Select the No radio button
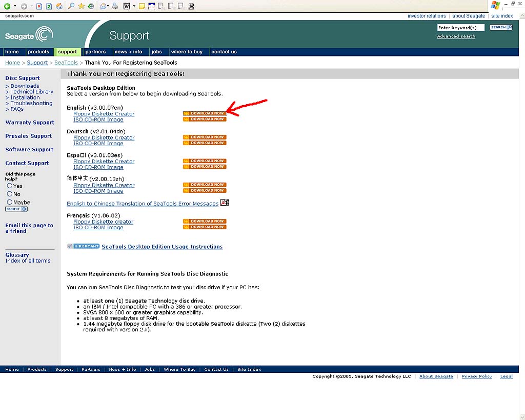This screenshot has width=525, height=420. point(10,194)
